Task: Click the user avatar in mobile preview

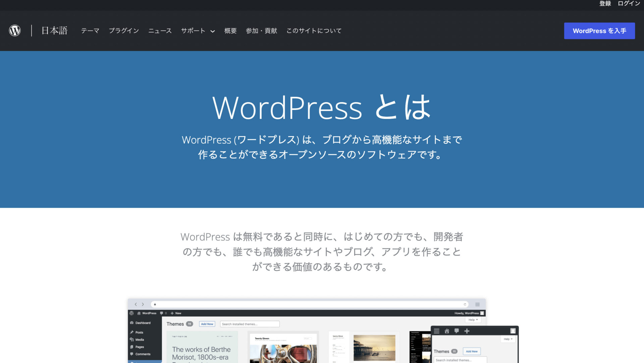Action: coord(513,331)
